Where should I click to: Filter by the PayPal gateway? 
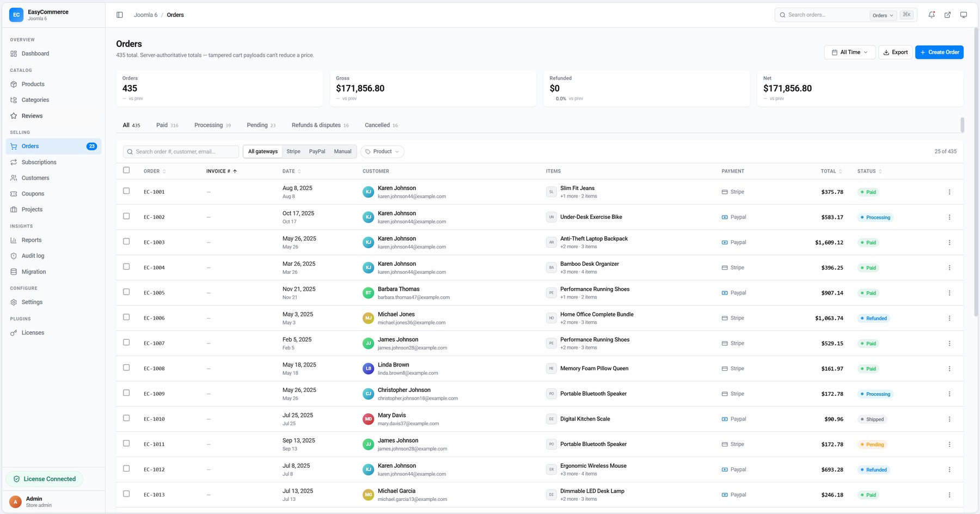(x=317, y=151)
